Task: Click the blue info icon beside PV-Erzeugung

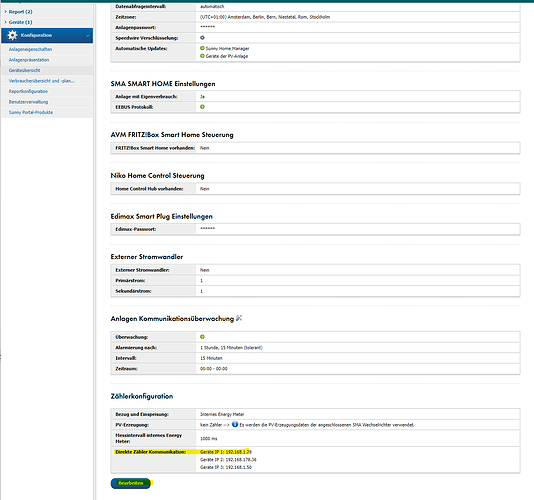Action: click(x=235, y=424)
